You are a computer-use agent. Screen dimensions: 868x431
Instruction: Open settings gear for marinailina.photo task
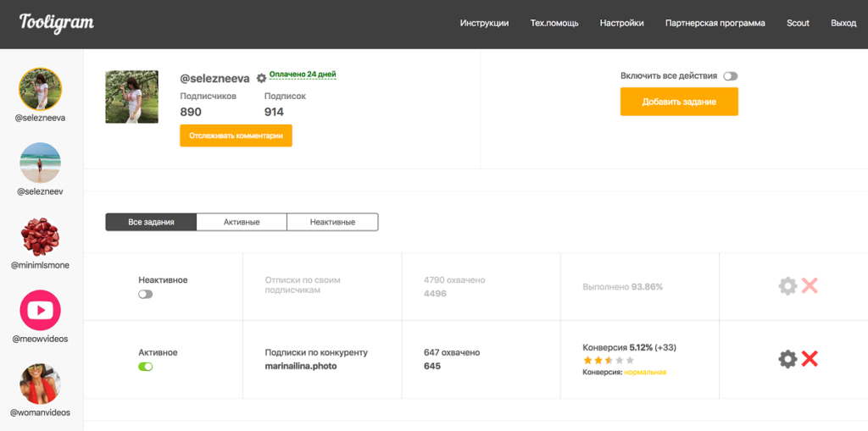[x=787, y=359]
